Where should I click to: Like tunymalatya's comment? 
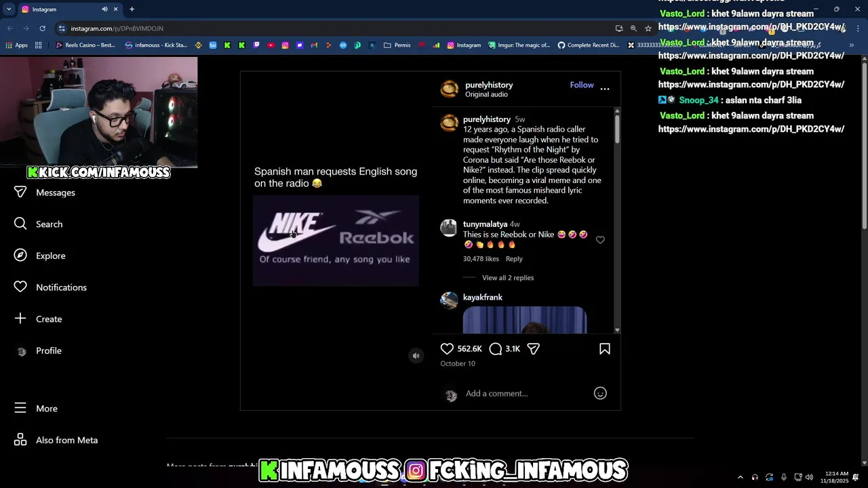tap(600, 240)
